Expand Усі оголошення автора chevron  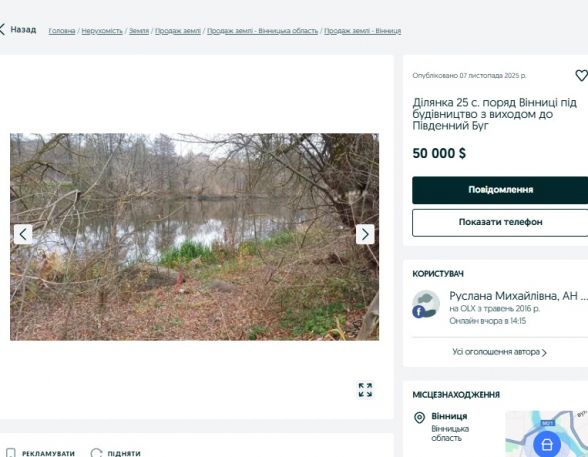point(544,353)
